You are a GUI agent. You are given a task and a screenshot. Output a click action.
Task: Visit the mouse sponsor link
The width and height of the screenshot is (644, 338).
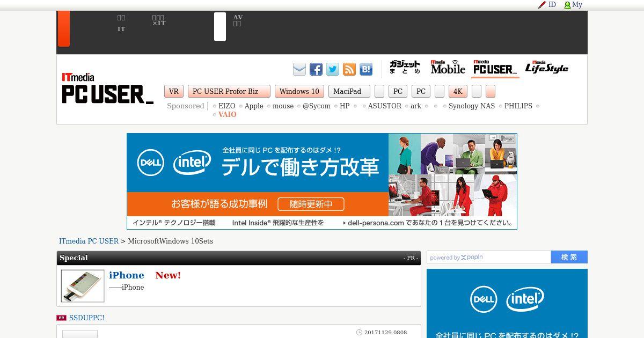click(283, 106)
